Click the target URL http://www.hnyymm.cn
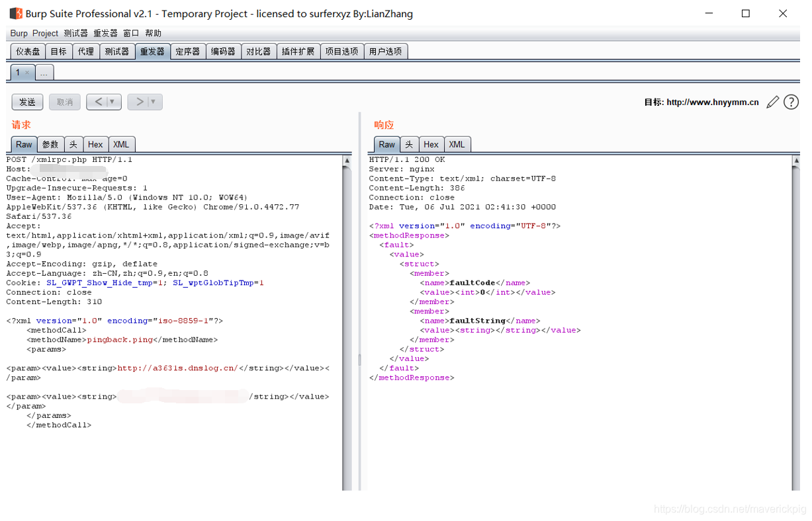This screenshot has width=812, height=521. tap(713, 102)
